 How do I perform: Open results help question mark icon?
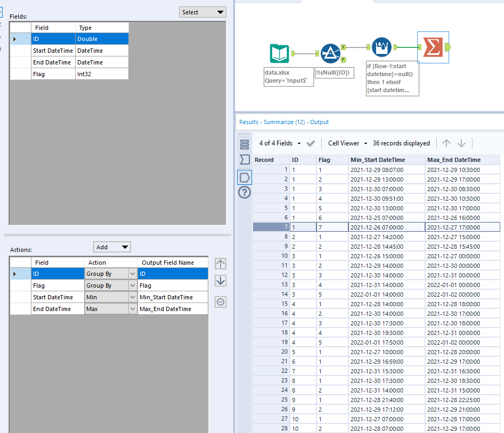[245, 192]
